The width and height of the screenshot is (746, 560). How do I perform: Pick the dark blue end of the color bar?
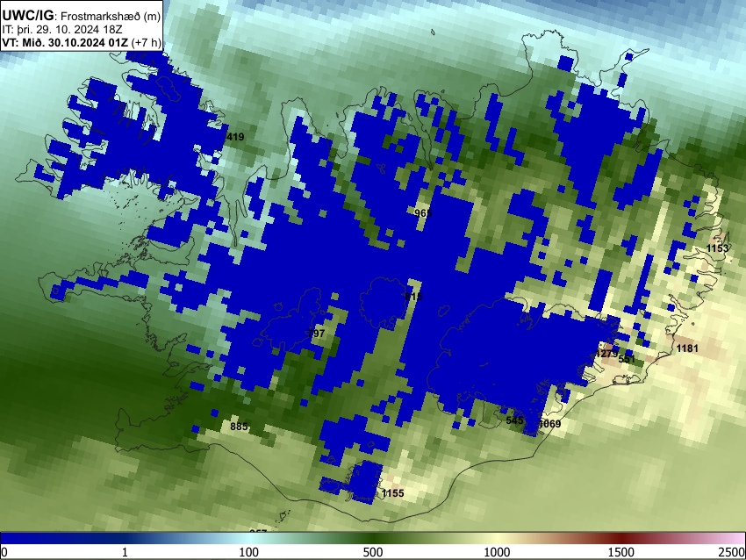click(x=29, y=538)
